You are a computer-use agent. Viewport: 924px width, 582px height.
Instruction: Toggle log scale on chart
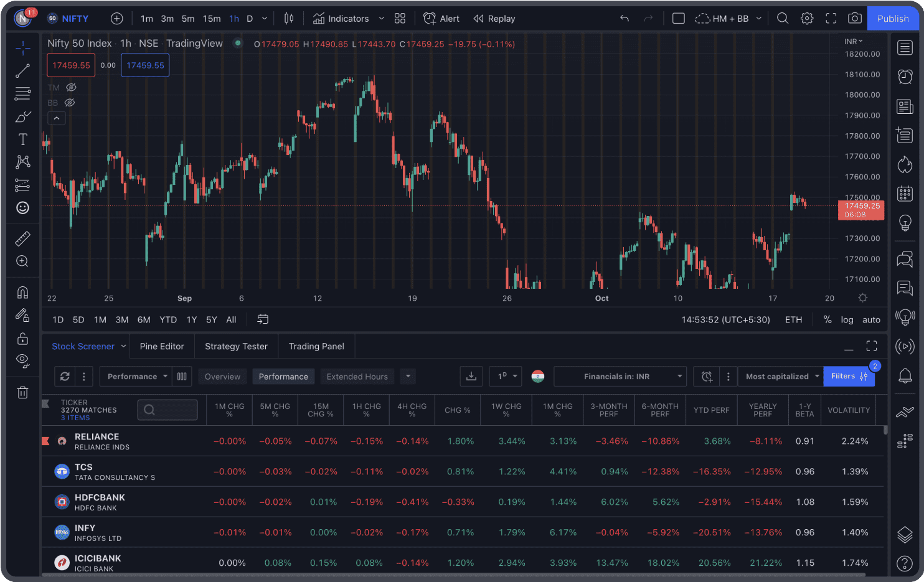click(847, 319)
